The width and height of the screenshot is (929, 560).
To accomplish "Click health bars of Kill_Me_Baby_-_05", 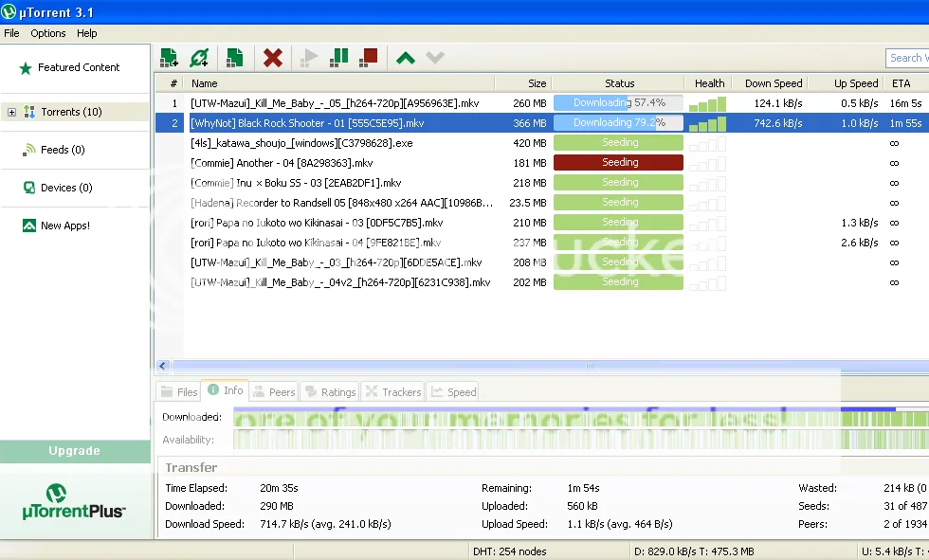I will 707,104.
